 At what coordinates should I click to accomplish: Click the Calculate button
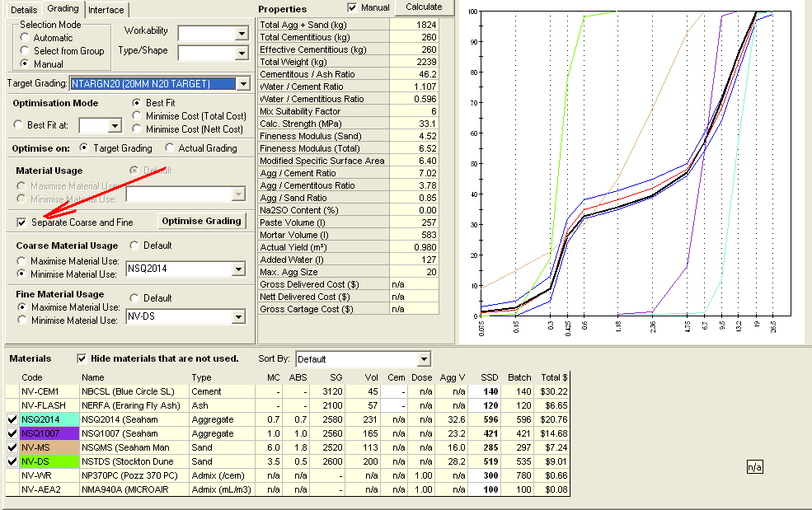424,7
